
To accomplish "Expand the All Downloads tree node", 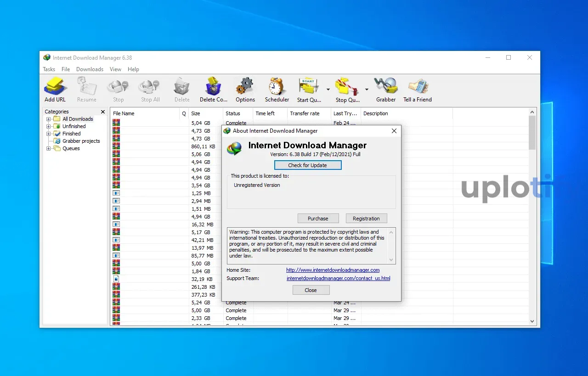I will [48, 119].
